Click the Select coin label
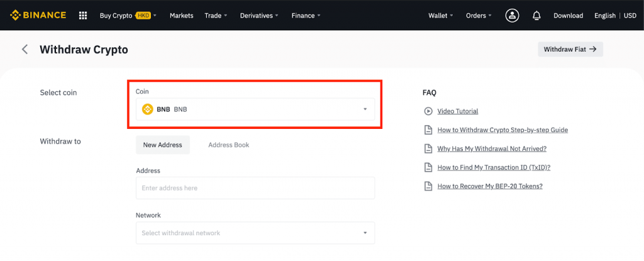Viewport: 644px width, 261px height. [58, 92]
